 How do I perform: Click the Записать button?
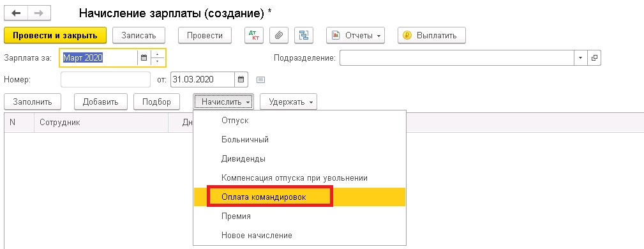point(139,35)
